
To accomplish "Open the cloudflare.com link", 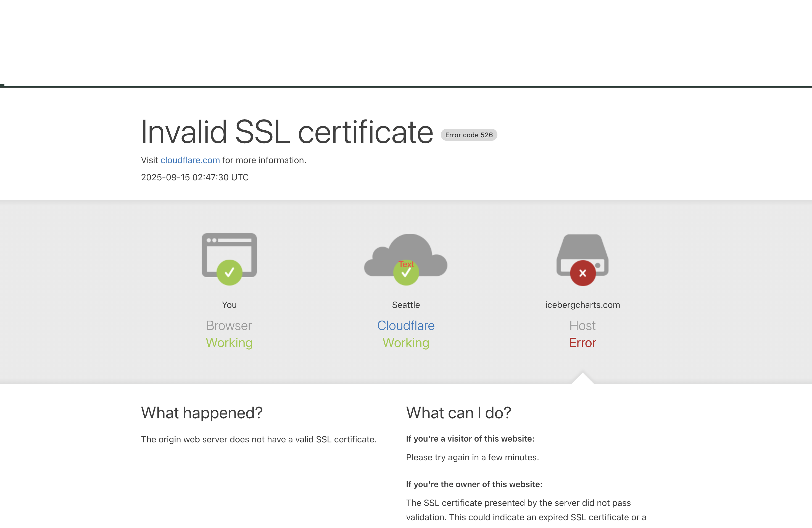I will click(190, 160).
